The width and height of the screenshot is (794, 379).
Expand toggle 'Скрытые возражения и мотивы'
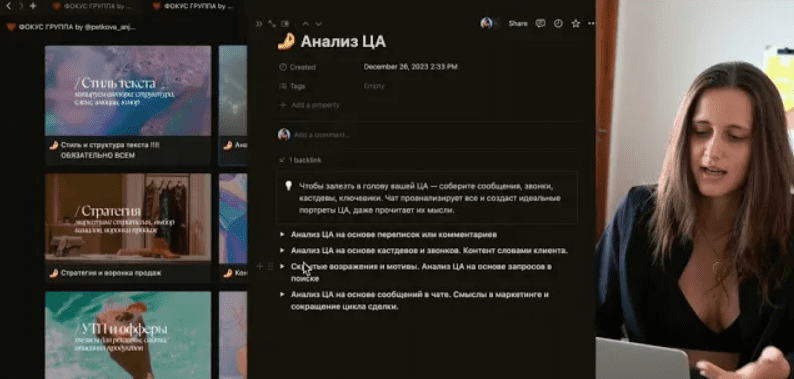tap(282, 266)
